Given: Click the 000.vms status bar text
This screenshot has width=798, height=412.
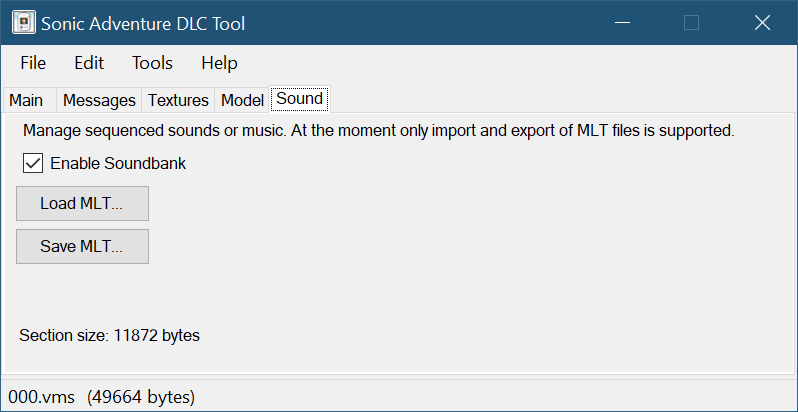Looking at the screenshot, I should (x=101, y=397).
